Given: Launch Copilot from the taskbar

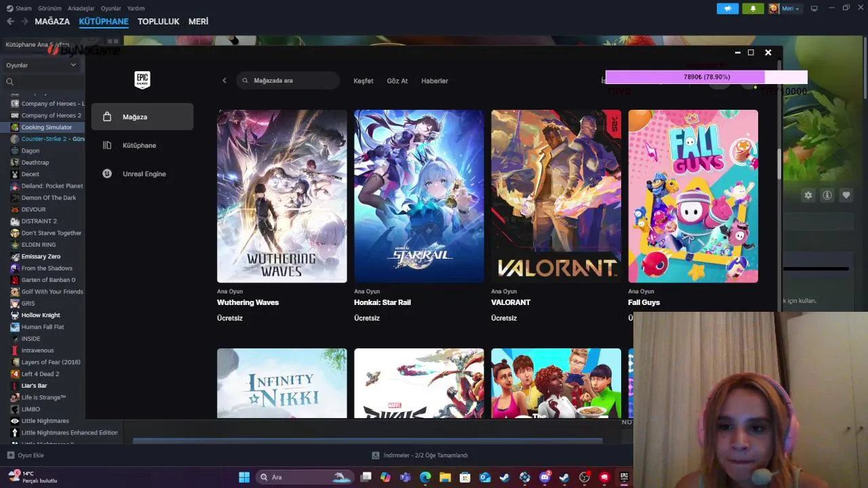Looking at the screenshot, I should tap(386, 477).
